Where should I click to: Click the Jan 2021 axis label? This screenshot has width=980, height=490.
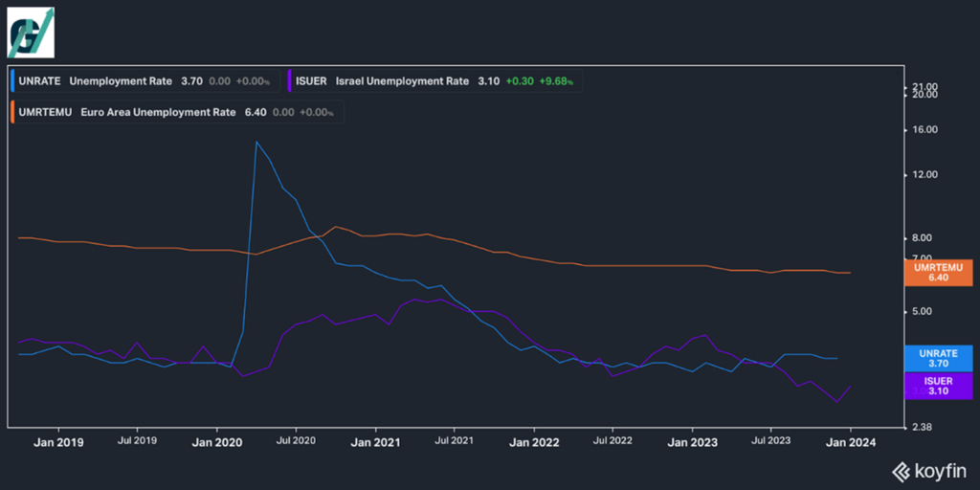coord(375,442)
